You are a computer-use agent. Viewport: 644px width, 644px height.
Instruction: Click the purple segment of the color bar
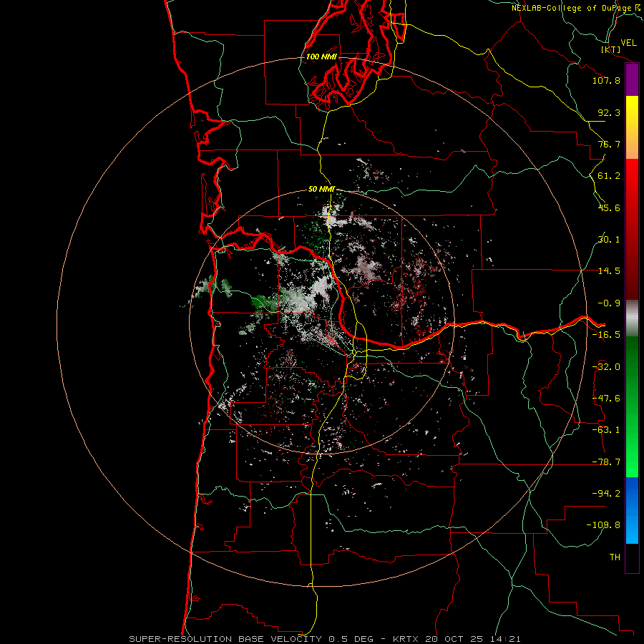click(632, 80)
